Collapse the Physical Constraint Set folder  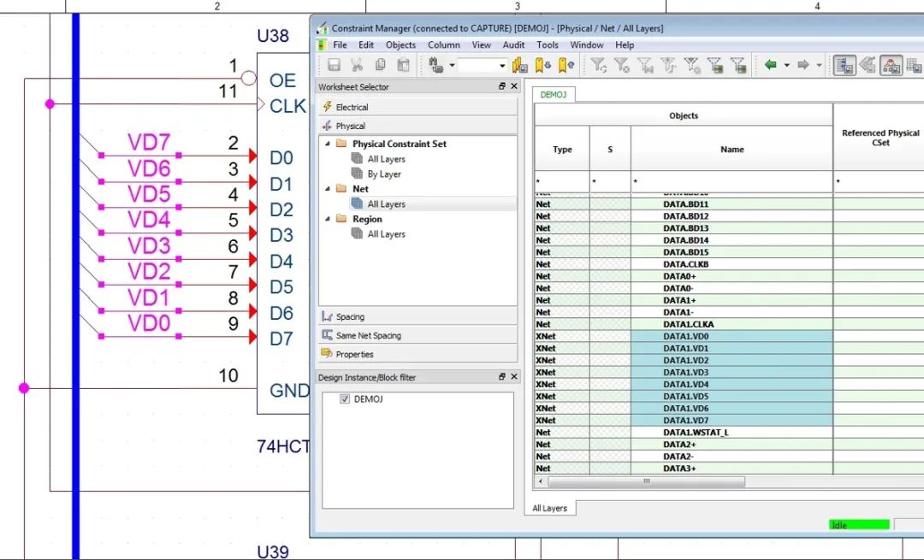tap(328, 144)
